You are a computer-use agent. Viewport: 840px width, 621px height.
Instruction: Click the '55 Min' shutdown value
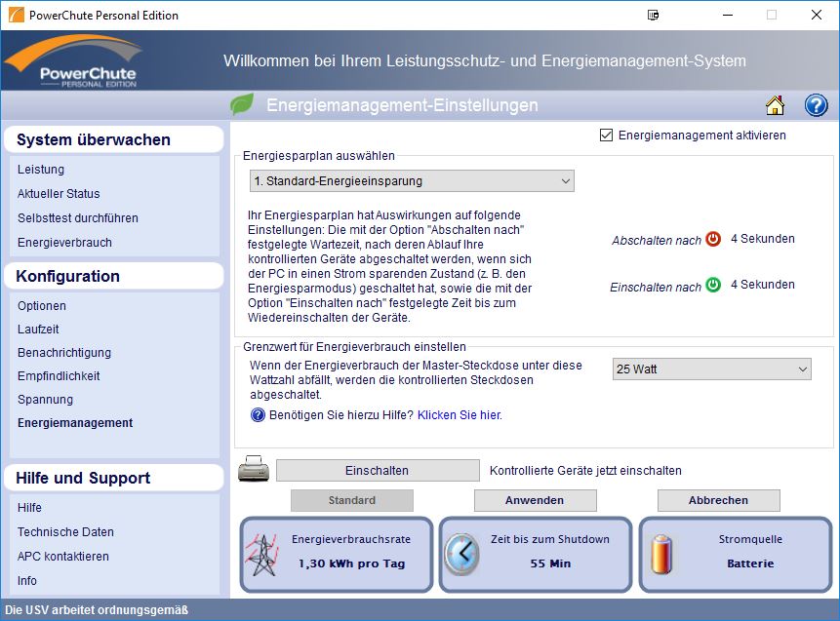550,563
